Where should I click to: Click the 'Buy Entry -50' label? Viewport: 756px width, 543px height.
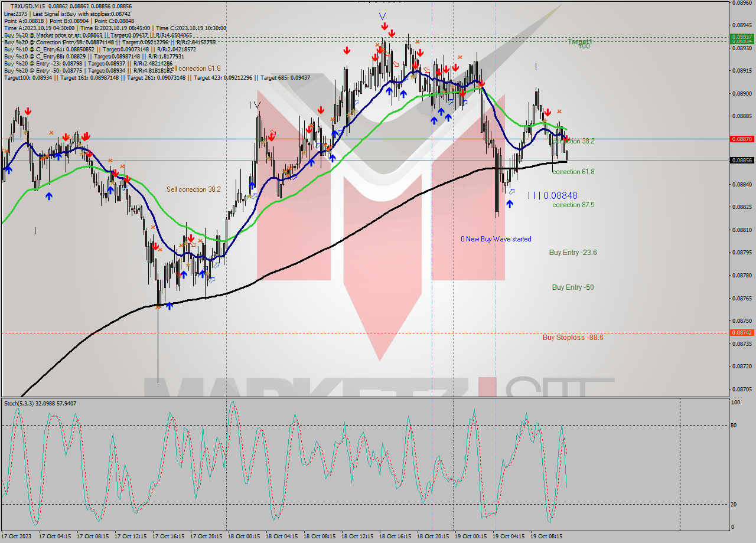click(x=573, y=287)
